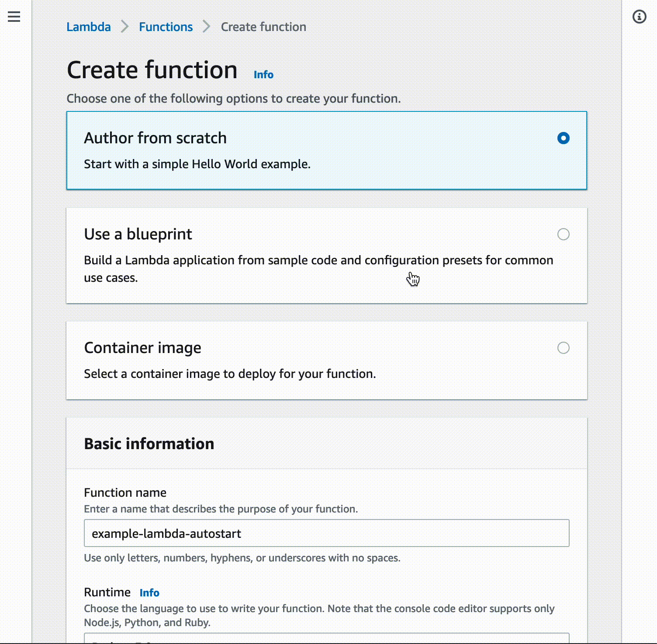Open the hamburger navigation menu
The width and height of the screenshot is (657, 644).
tap(14, 17)
